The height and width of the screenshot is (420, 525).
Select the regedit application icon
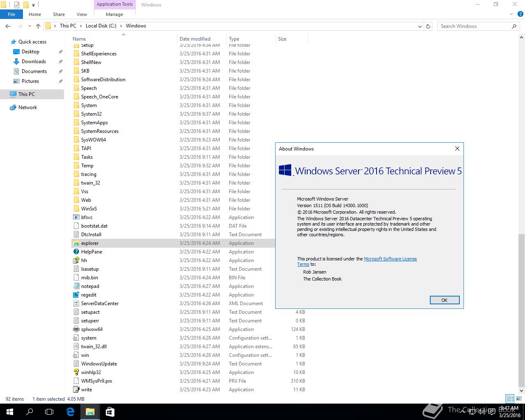point(76,295)
